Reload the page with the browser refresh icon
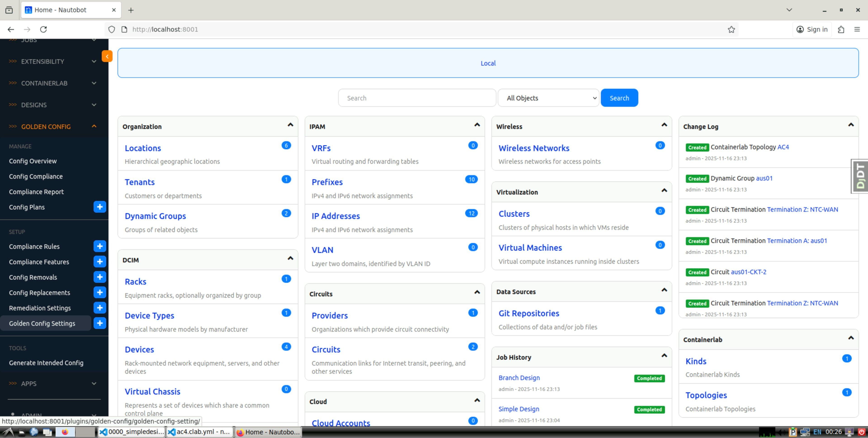 pos(43,29)
